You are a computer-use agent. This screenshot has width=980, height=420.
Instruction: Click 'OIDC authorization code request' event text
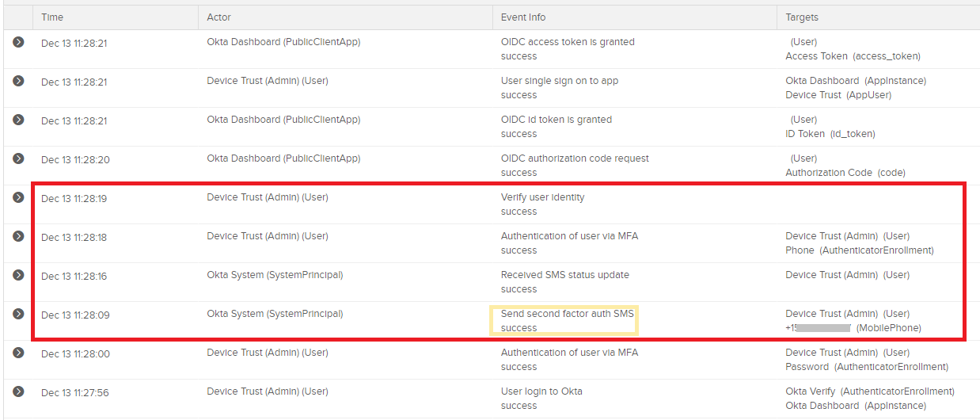pos(575,158)
